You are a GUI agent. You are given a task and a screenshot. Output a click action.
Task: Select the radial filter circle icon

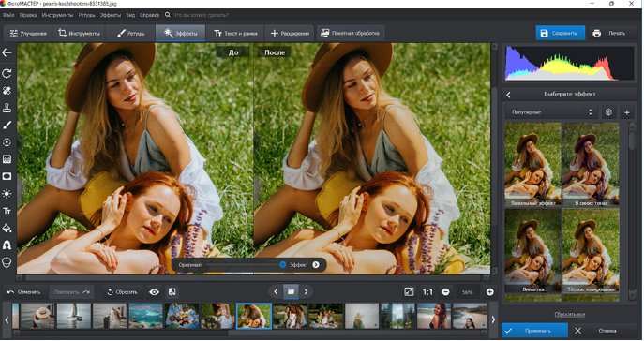[7, 142]
